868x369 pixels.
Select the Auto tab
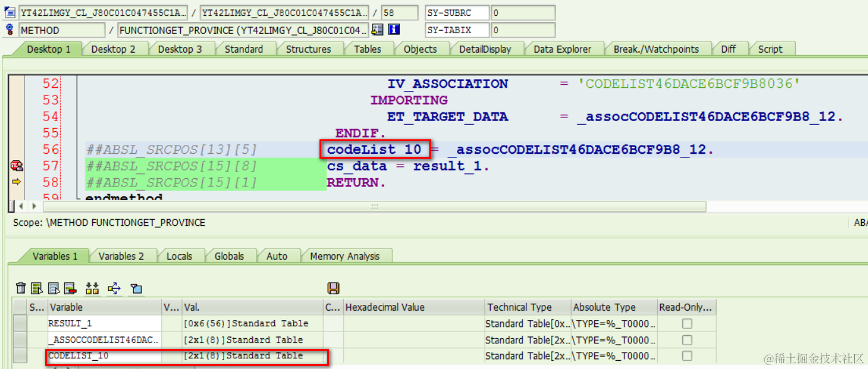tap(277, 256)
